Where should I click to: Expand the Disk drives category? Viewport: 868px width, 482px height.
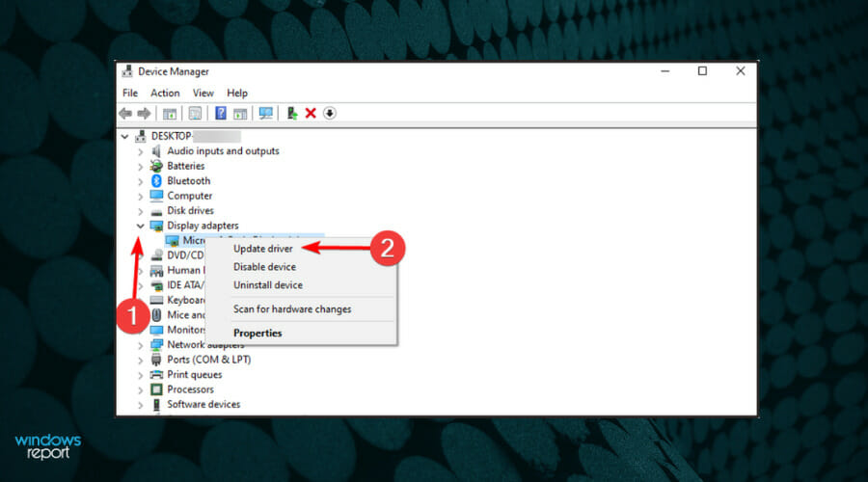(x=141, y=211)
